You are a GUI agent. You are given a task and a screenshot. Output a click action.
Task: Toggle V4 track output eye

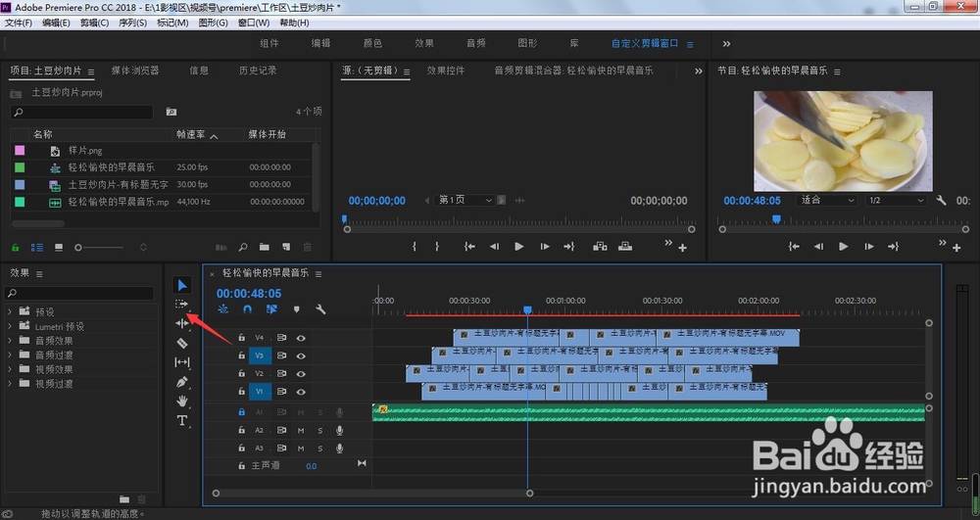click(x=301, y=338)
